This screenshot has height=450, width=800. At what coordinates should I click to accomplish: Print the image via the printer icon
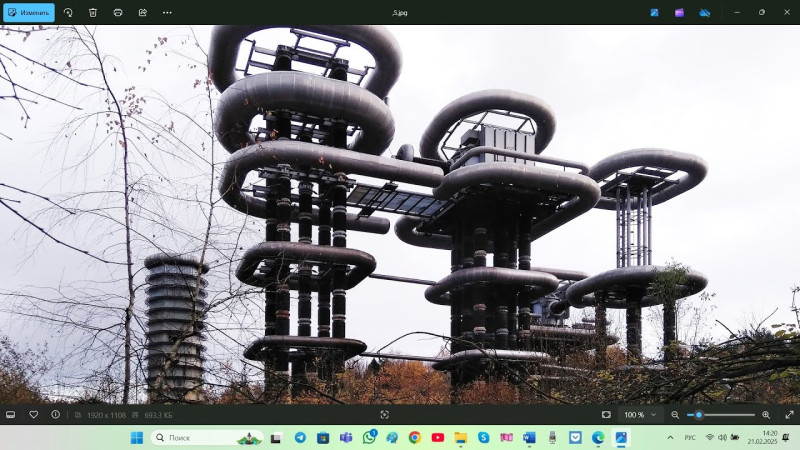[x=118, y=12]
